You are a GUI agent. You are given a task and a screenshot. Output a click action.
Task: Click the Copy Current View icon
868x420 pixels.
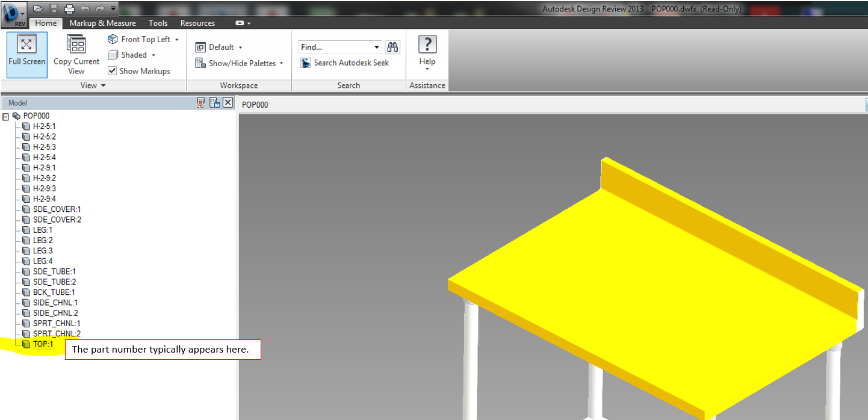[76, 44]
